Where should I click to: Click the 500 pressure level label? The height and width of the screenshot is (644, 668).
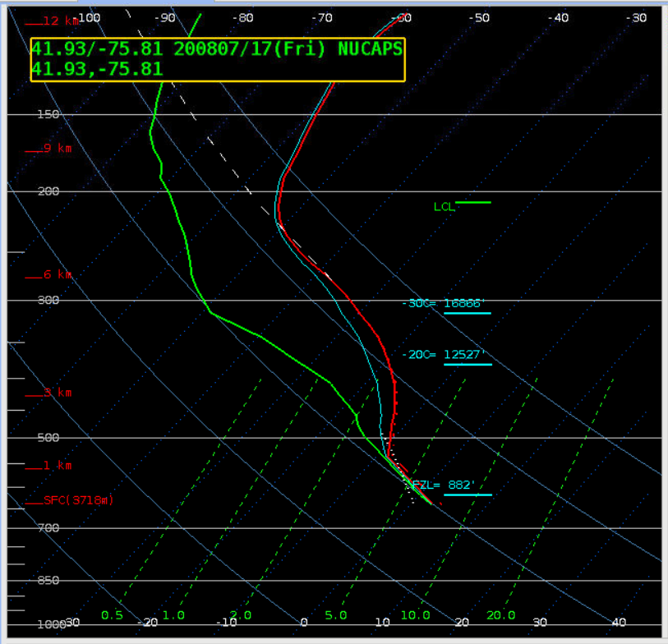tap(48, 437)
